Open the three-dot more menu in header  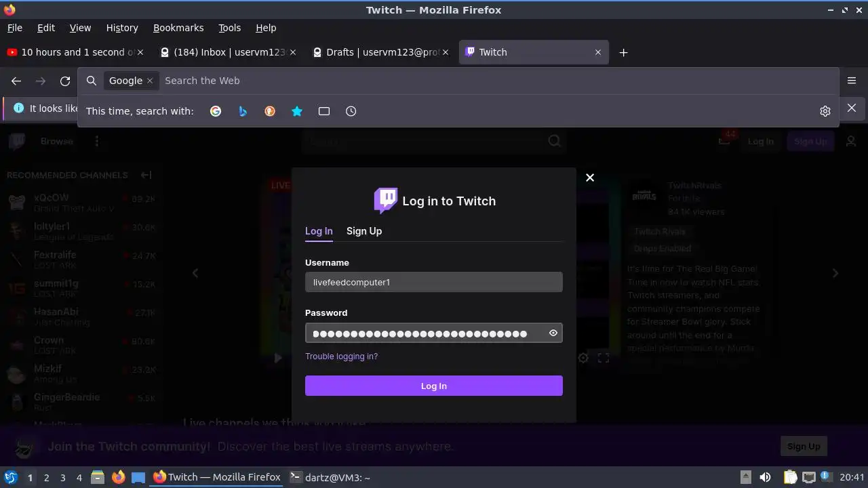pos(97,141)
